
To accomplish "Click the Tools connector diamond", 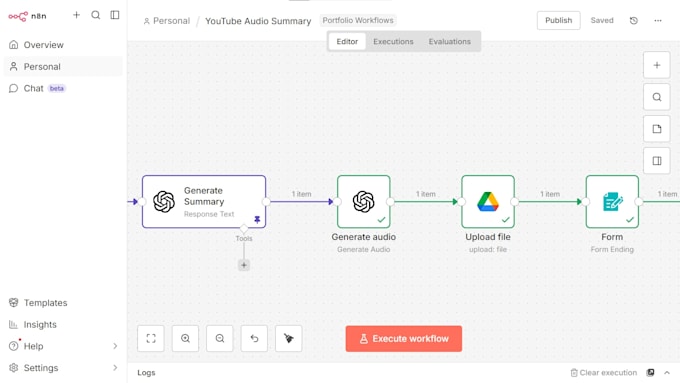I will [x=244, y=228].
